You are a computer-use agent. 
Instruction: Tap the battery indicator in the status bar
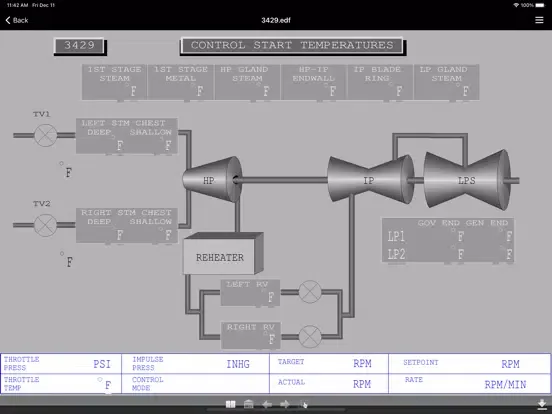click(540, 5)
